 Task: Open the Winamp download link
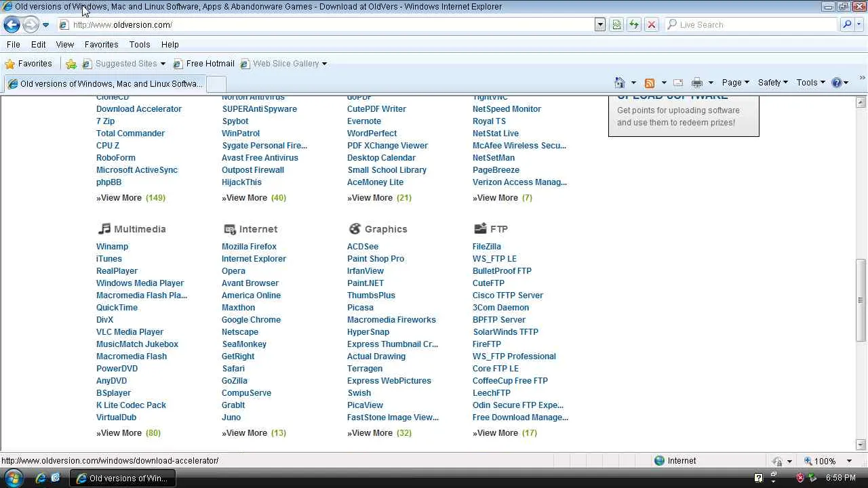click(x=112, y=247)
